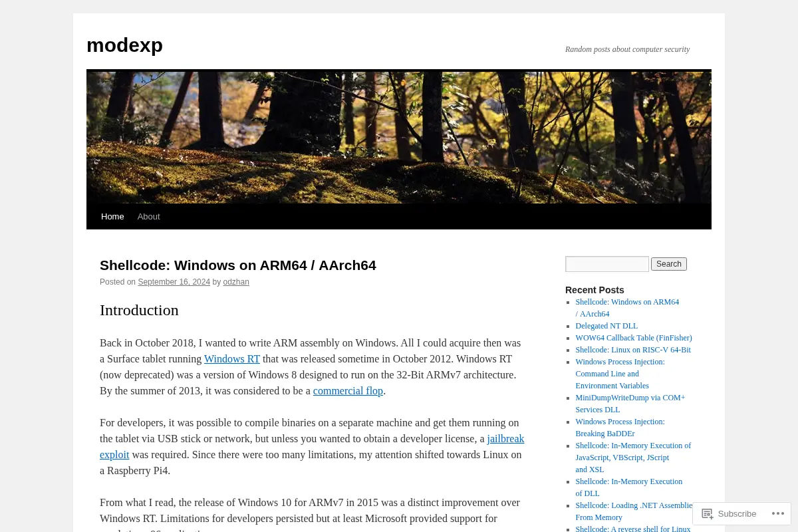Follow the September 16, 2024 date link
The image size is (798, 532).
(174, 282)
